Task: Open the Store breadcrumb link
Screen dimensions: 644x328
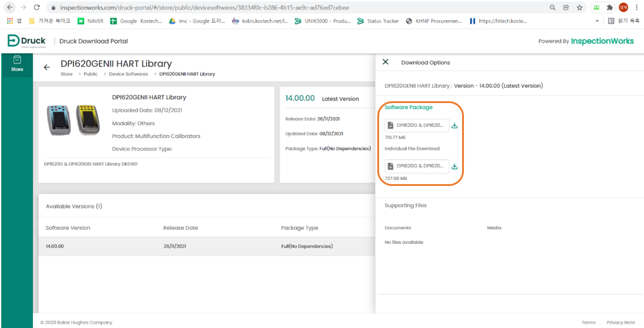Action: pos(66,74)
